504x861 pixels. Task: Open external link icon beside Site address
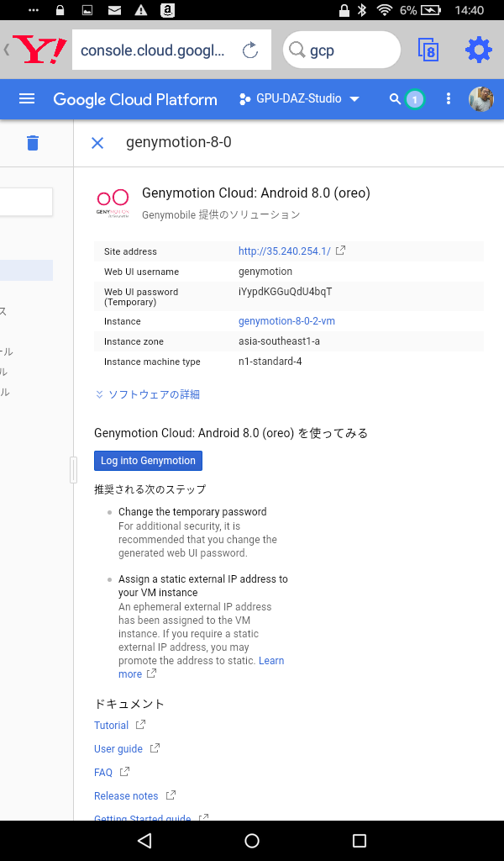(340, 251)
